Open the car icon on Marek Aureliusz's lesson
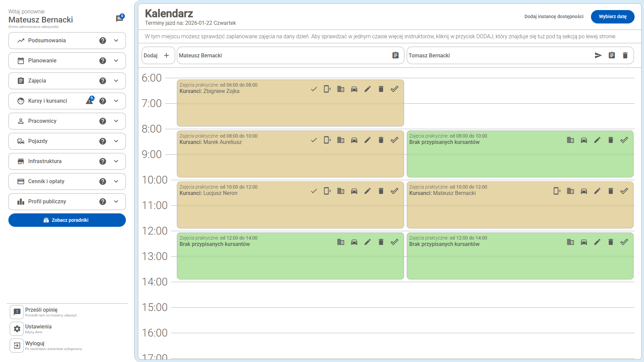The image size is (644, 362). tap(354, 140)
